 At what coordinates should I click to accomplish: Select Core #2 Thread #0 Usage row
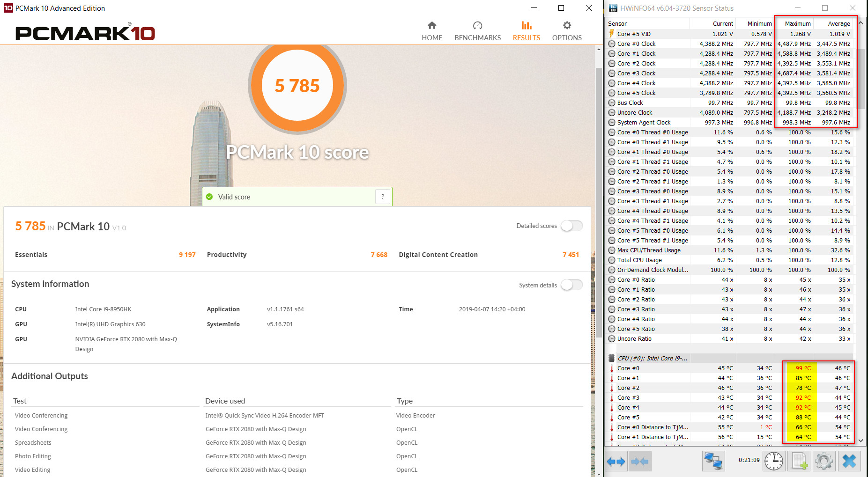(x=730, y=171)
